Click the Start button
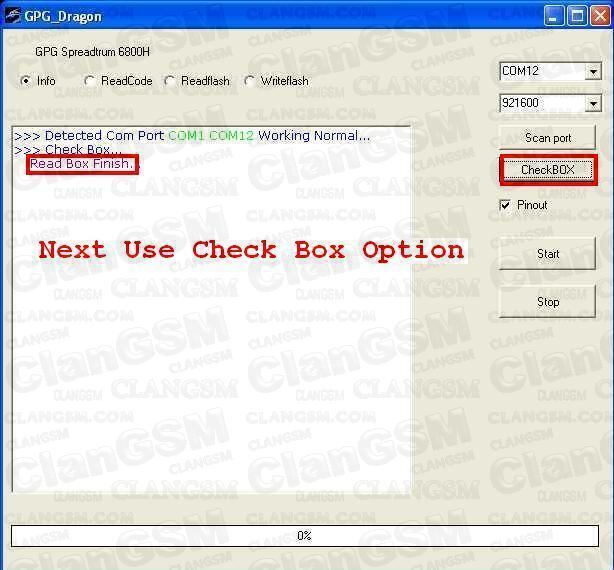This screenshot has height=570, width=614. point(547,254)
